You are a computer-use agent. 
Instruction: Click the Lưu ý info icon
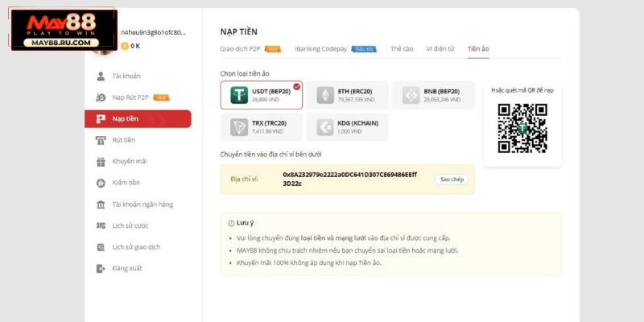pos(231,223)
